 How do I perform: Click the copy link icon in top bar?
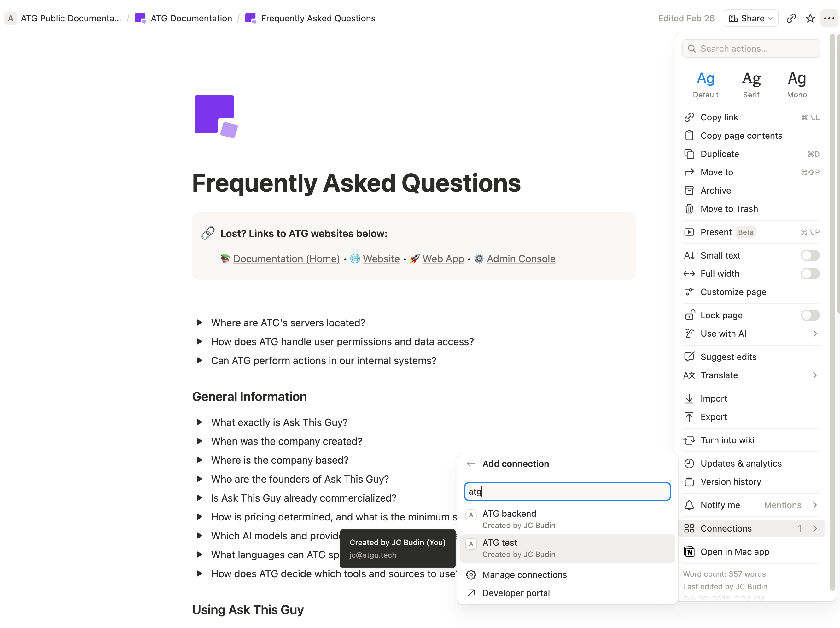pyautogui.click(x=791, y=18)
